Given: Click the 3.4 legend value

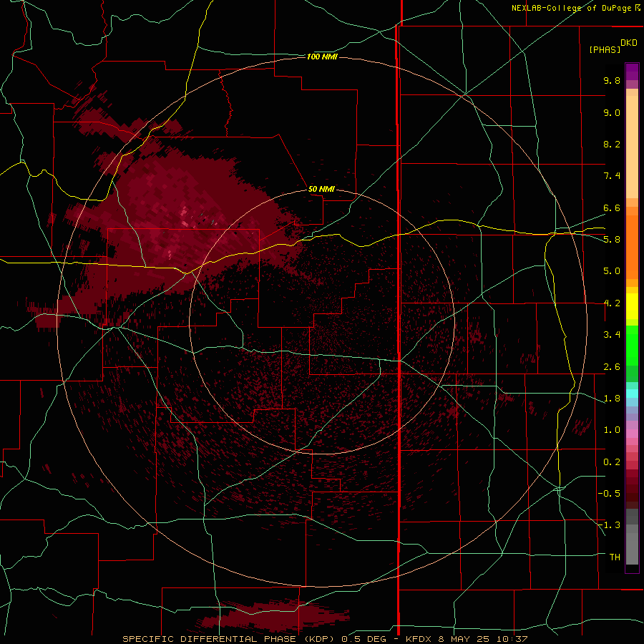Looking at the screenshot, I should pyautogui.click(x=612, y=335).
